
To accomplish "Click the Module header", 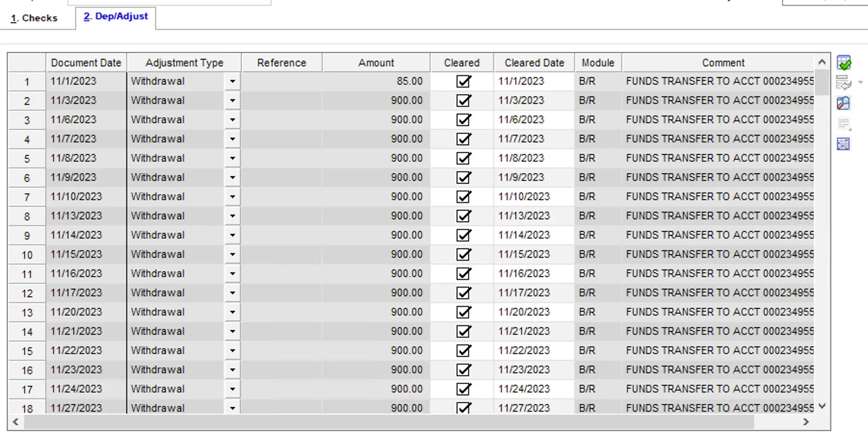I will click(598, 63).
